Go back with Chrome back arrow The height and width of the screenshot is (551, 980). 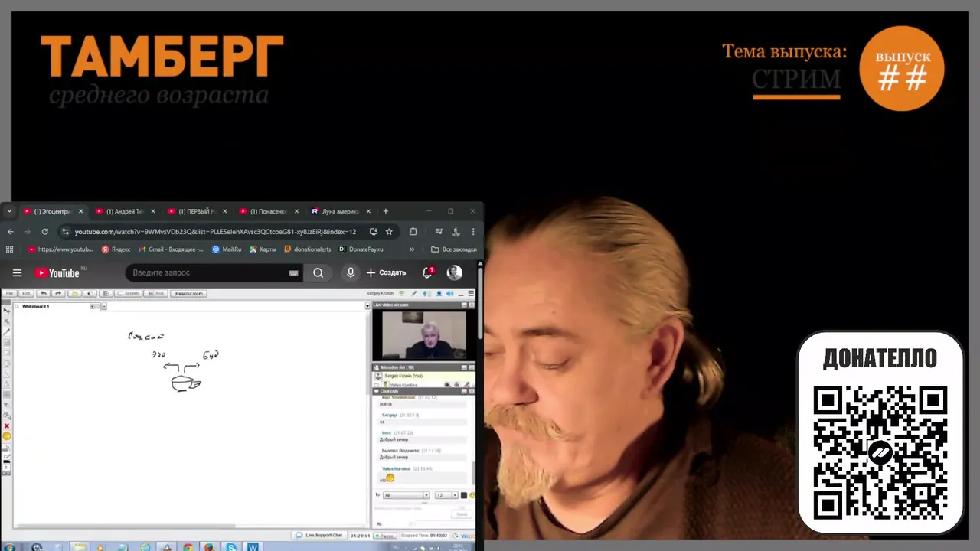pos(11,231)
